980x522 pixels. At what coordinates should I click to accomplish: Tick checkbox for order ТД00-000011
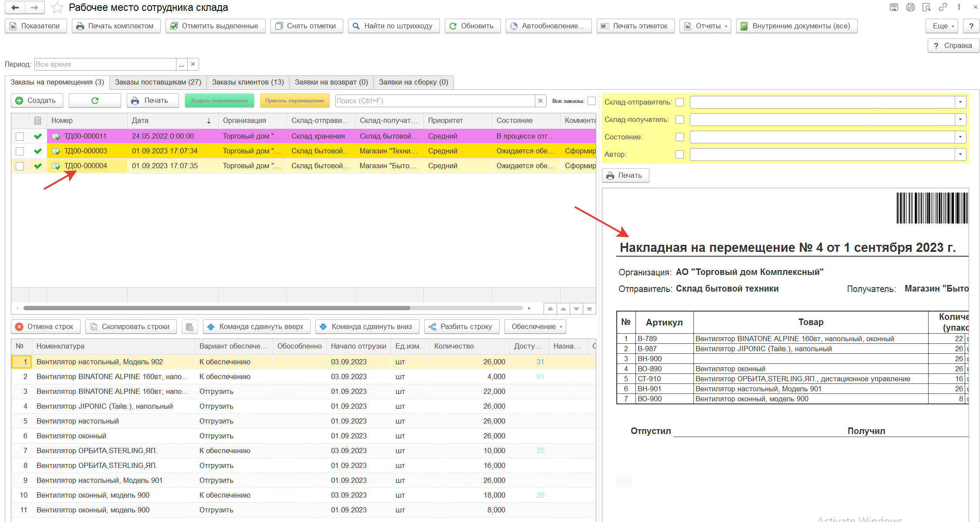pyautogui.click(x=20, y=136)
